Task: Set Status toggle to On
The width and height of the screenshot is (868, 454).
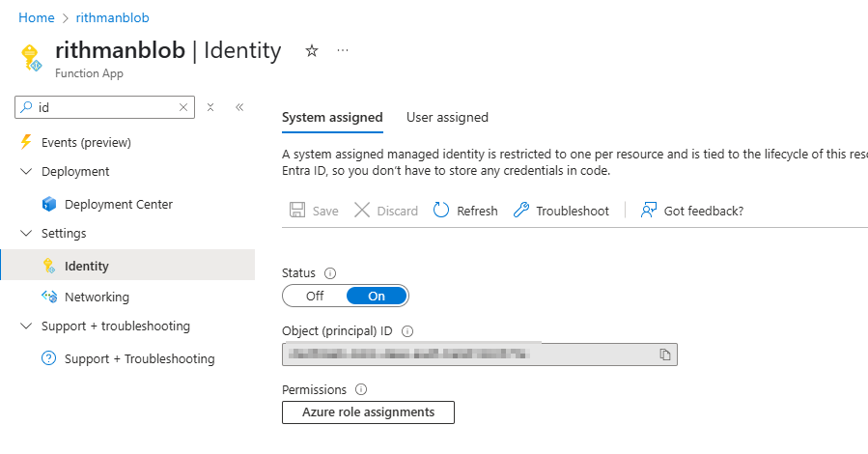Action: [x=377, y=297]
